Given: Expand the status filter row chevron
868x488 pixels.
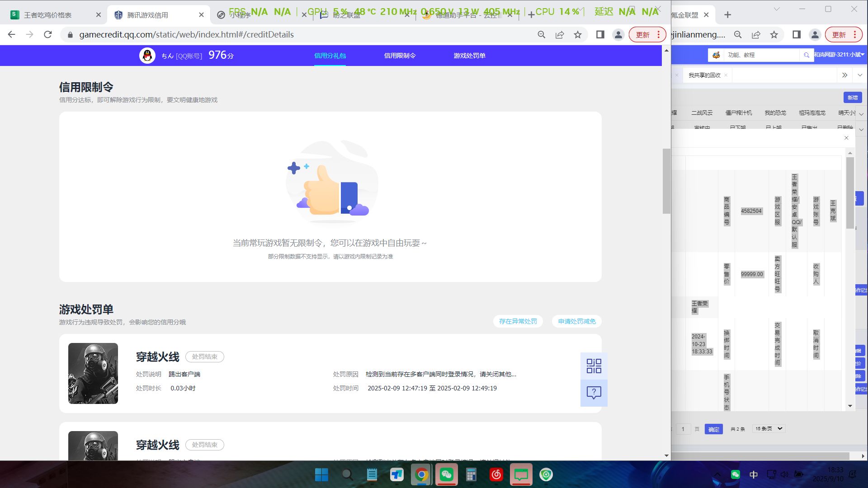Looking at the screenshot, I should 861,129.
